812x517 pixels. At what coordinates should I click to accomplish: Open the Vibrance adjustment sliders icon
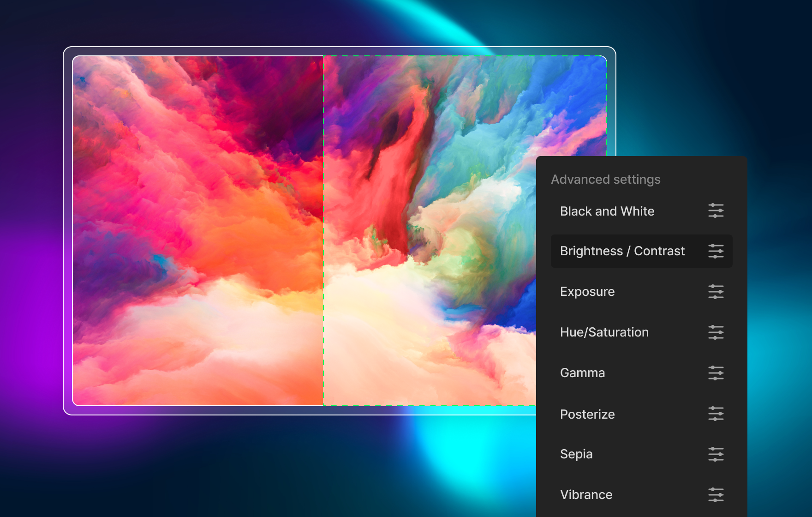[x=716, y=495]
